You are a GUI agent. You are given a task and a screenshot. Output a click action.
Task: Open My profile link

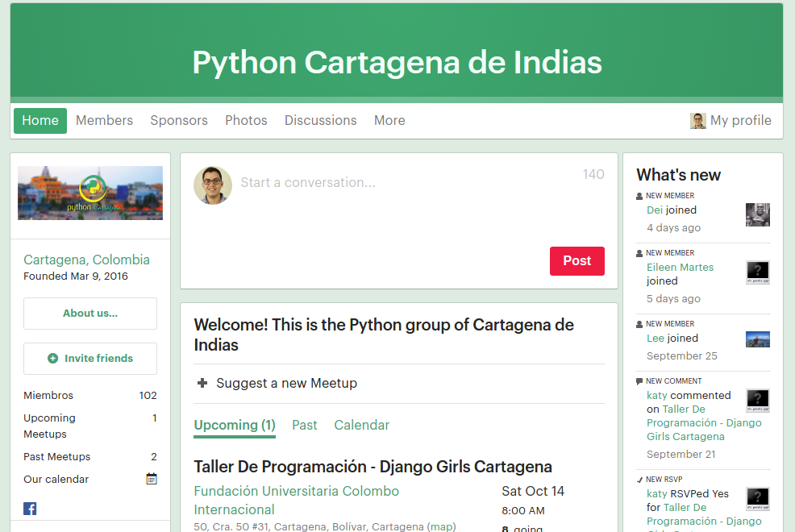[741, 121]
